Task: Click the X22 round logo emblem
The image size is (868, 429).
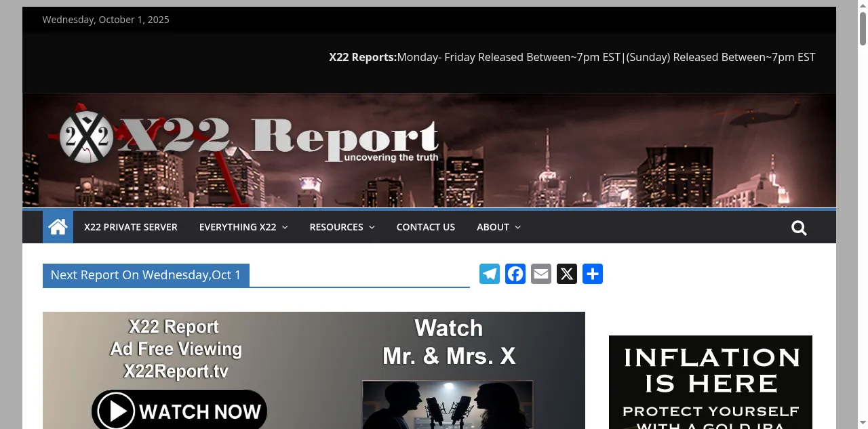Action: (86, 137)
